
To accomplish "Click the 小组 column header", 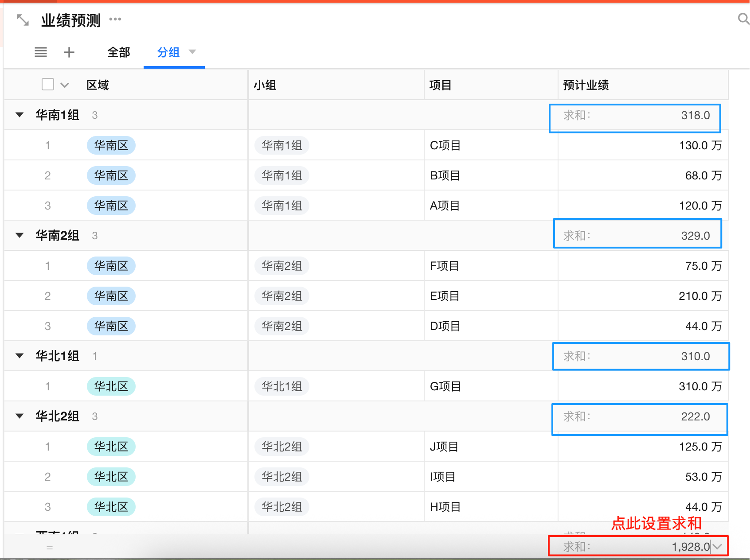I will coord(265,85).
